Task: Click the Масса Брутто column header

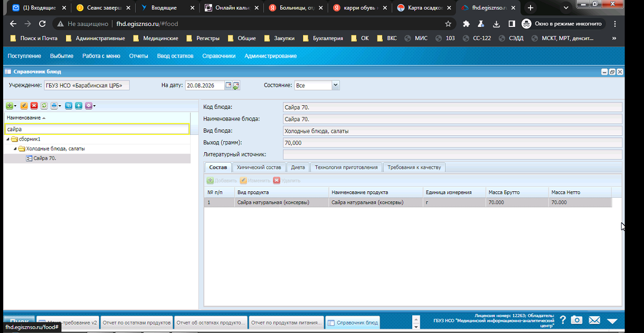Action: pyautogui.click(x=517, y=192)
